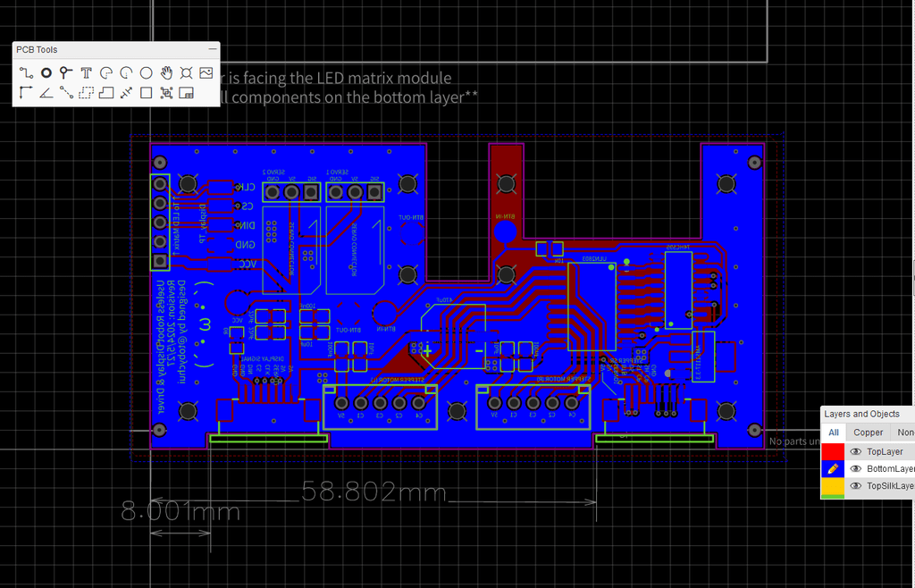Click the red TopLayer color swatch

[833, 451]
